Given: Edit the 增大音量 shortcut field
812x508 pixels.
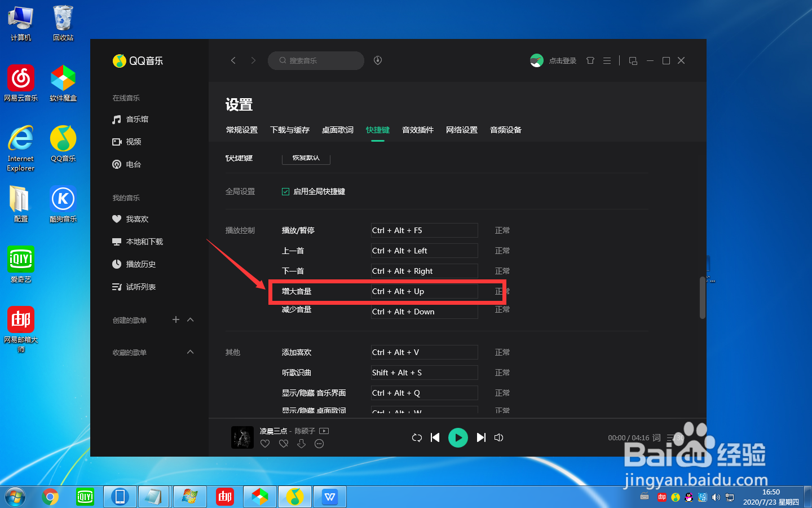Looking at the screenshot, I should click(424, 291).
